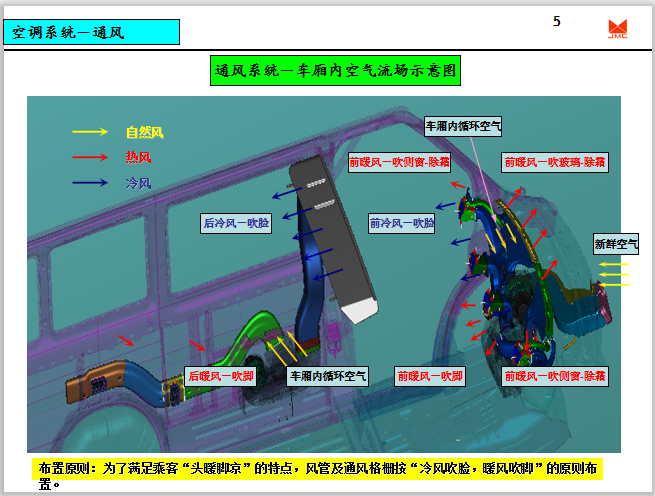655x496 pixels.
Task: Click the 前暖风—吹玻璃-除霜 label
Action: [x=554, y=162]
